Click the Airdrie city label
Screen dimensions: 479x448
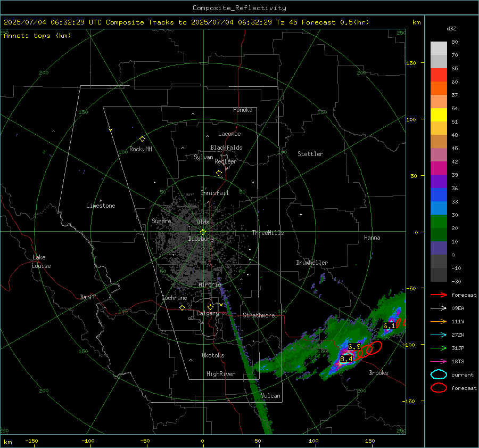(x=210, y=284)
